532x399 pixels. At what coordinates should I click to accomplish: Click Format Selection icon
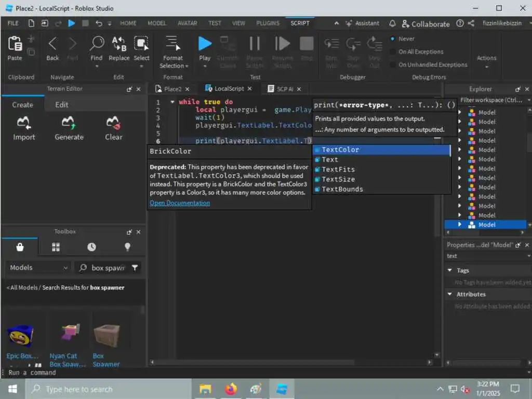[172, 44]
